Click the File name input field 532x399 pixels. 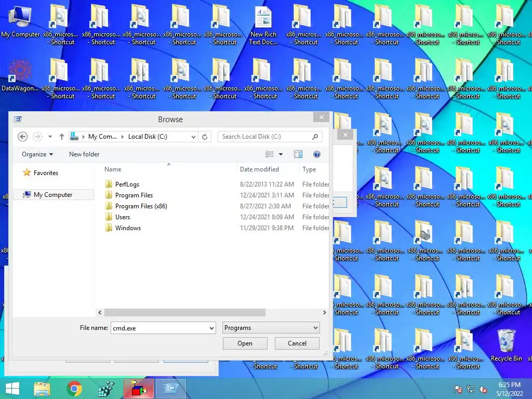[x=159, y=328]
